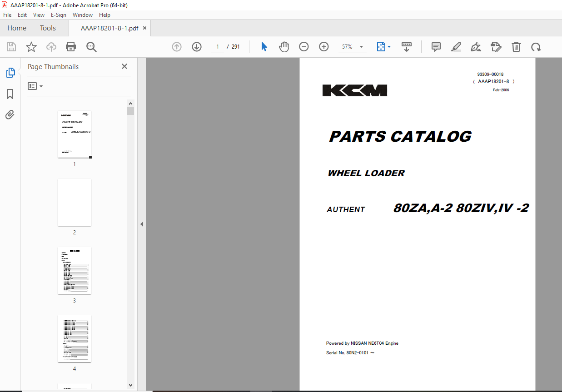Click the Save file icon

[x=11, y=47]
